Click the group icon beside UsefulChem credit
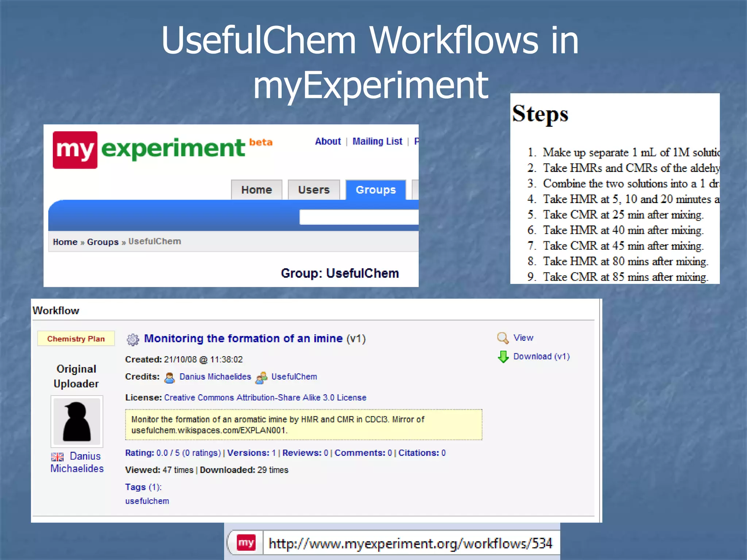Image resolution: width=747 pixels, height=560 pixels. [262, 378]
